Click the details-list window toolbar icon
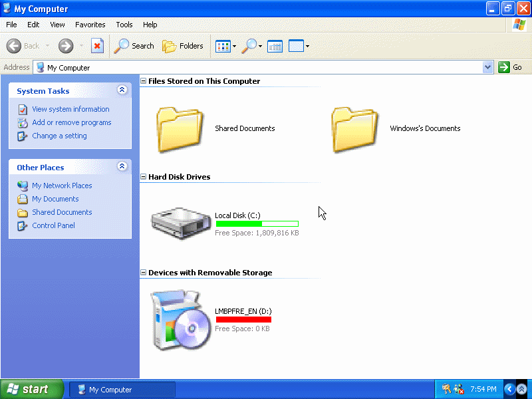 275,46
